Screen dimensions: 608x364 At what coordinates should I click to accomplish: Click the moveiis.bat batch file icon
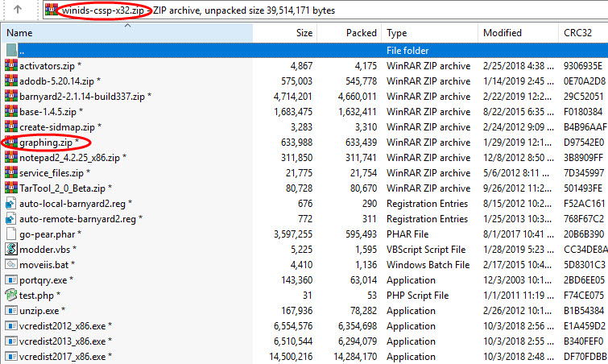coord(10,264)
